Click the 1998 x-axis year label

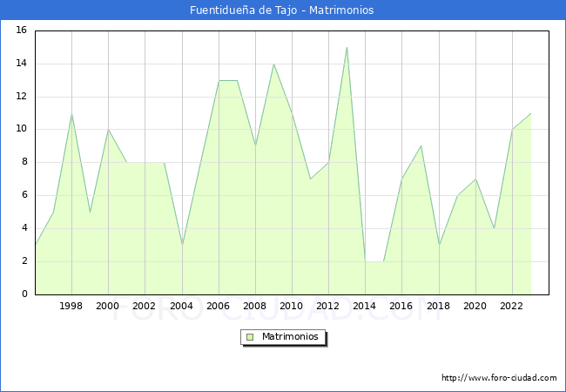[x=71, y=307]
